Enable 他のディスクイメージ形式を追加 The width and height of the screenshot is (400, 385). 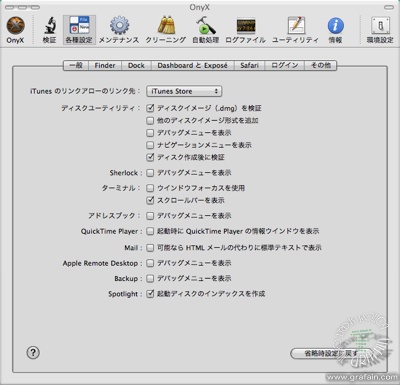pyautogui.click(x=150, y=120)
